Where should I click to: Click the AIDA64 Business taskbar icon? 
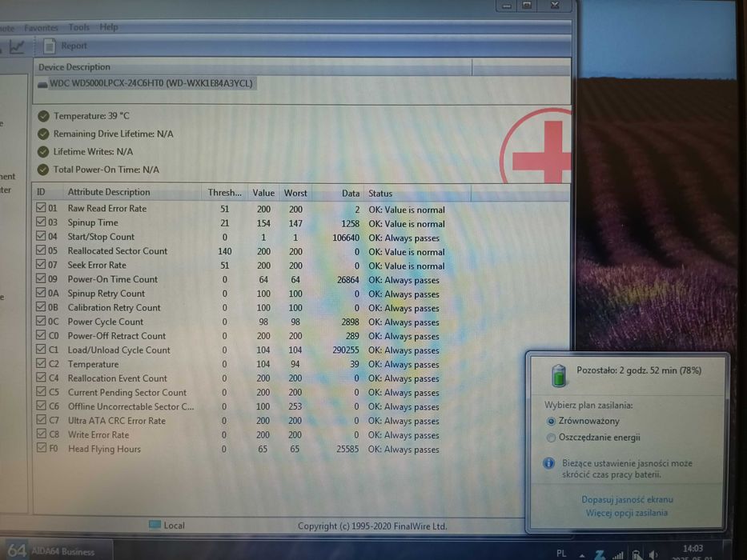click(x=17, y=550)
